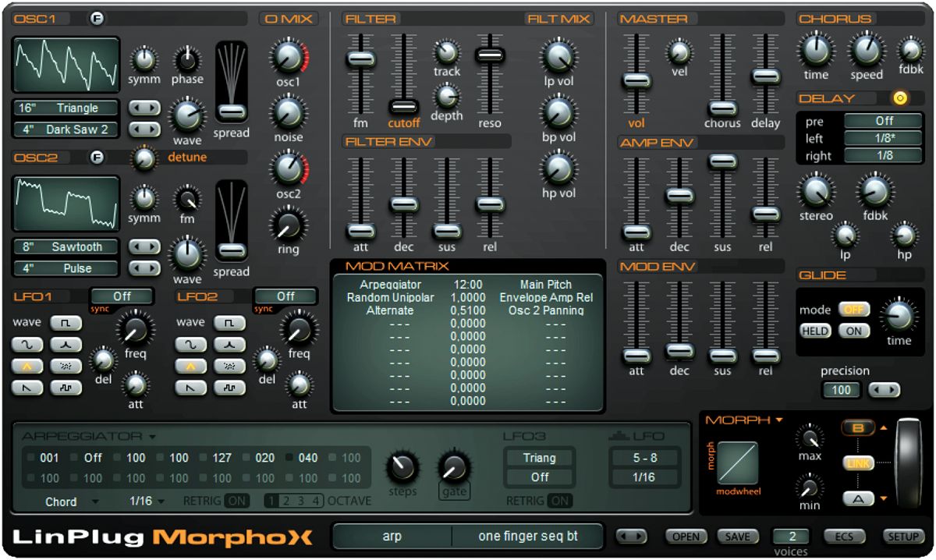
Task: Select LFO1 sawtooth wave shape
Action: pos(27,388)
